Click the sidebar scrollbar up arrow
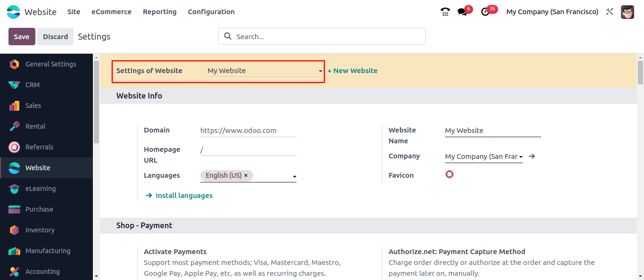Screen dimensions: 644x280 [x=96, y=58]
